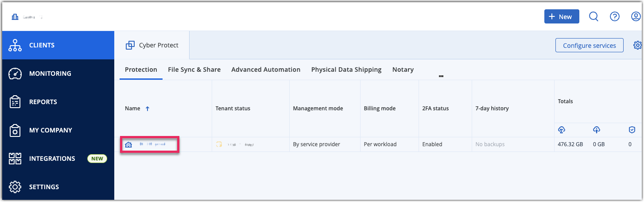Switch to Advanced Automation tab

coord(266,70)
